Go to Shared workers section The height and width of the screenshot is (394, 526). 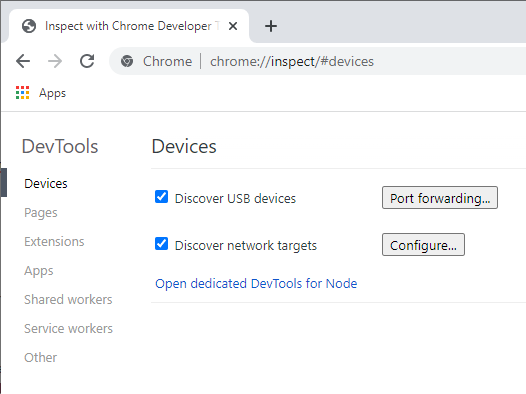pos(68,300)
